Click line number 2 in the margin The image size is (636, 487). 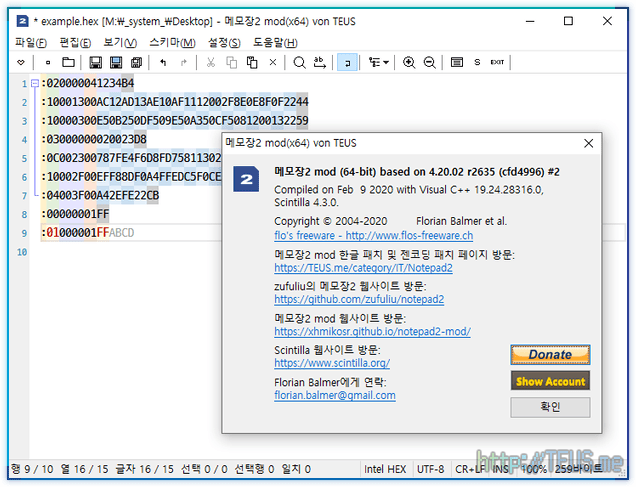coord(24,103)
